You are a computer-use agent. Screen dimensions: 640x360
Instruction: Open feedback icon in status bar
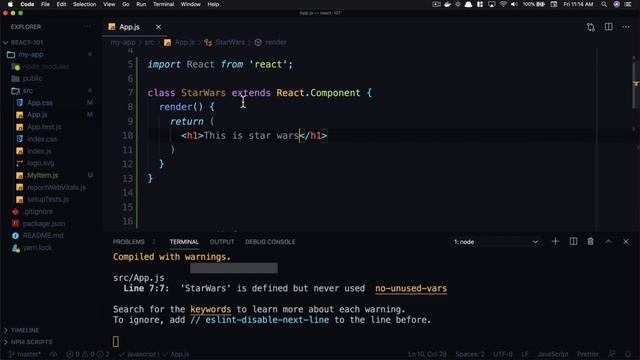pyautogui.click(x=611, y=354)
